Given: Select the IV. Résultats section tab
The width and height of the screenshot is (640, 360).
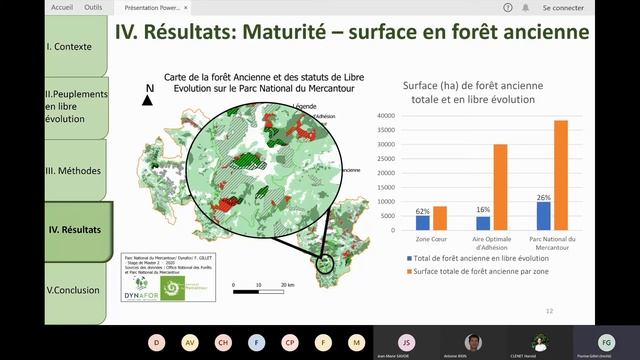Looking at the screenshot, I should pos(78,231).
